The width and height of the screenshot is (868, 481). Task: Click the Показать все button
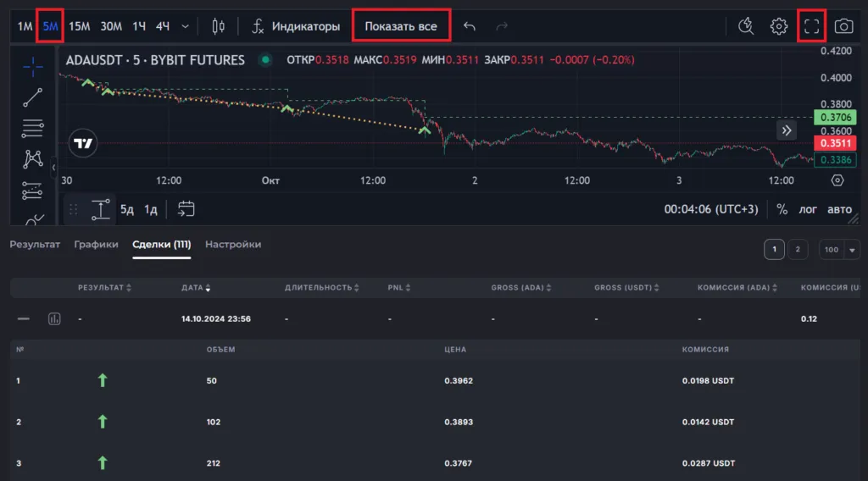[401, 26]
